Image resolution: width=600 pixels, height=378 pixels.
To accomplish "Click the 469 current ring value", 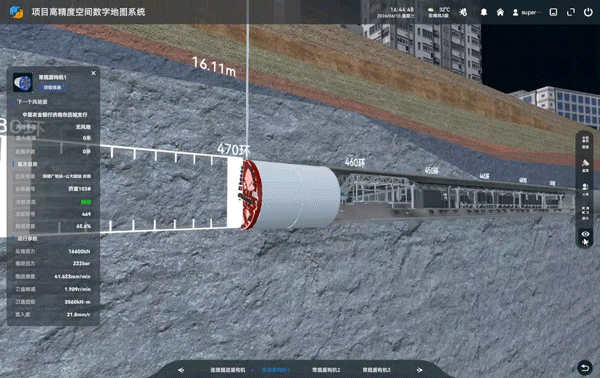I will (86, 214).
